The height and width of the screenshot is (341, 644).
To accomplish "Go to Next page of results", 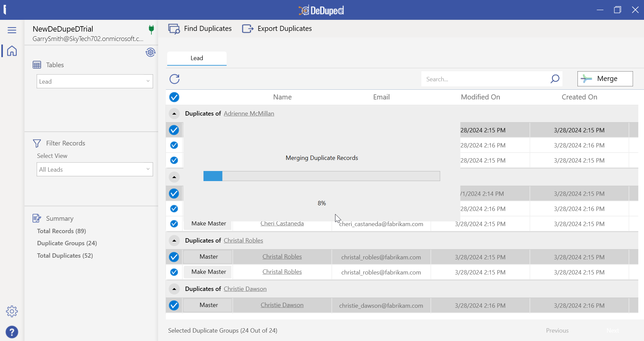I will tap(613, 331).
